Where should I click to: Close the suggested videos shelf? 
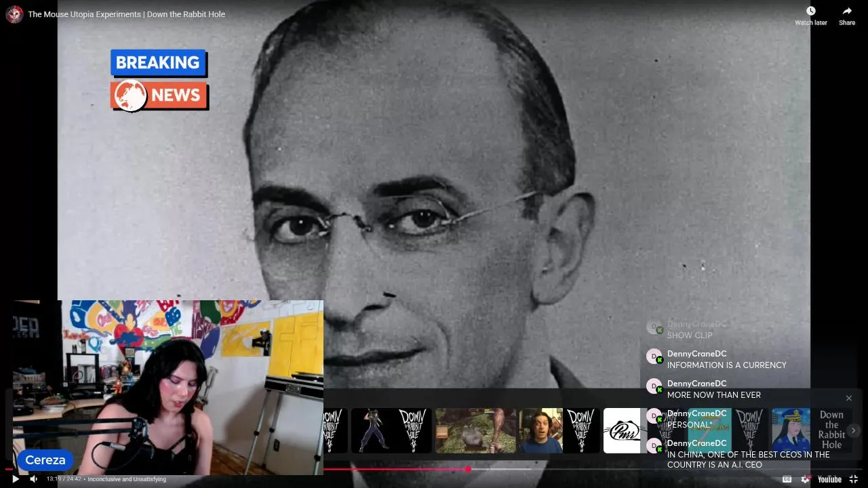coord(848,398)
